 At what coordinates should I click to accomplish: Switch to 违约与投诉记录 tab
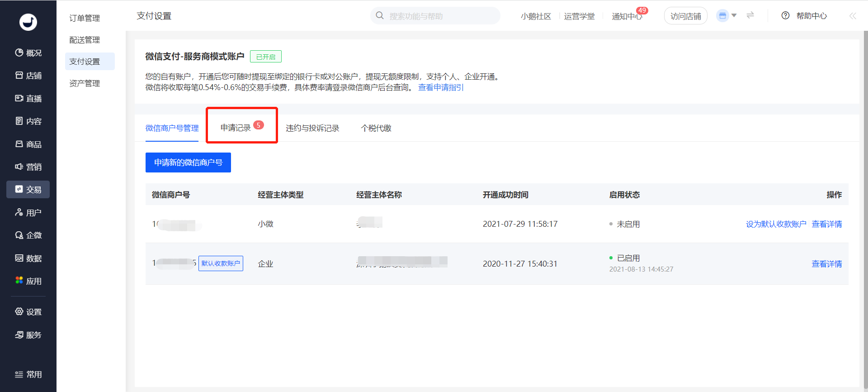(x=312, y=128)
